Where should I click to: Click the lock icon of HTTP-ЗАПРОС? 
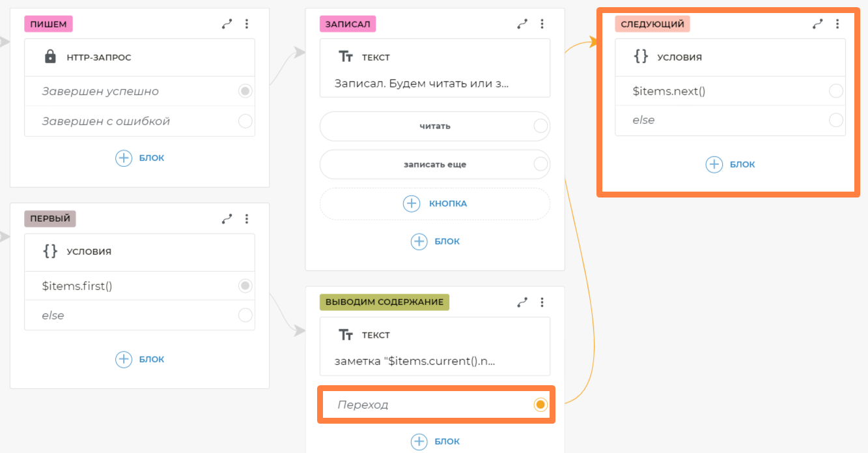click(50, 57)
